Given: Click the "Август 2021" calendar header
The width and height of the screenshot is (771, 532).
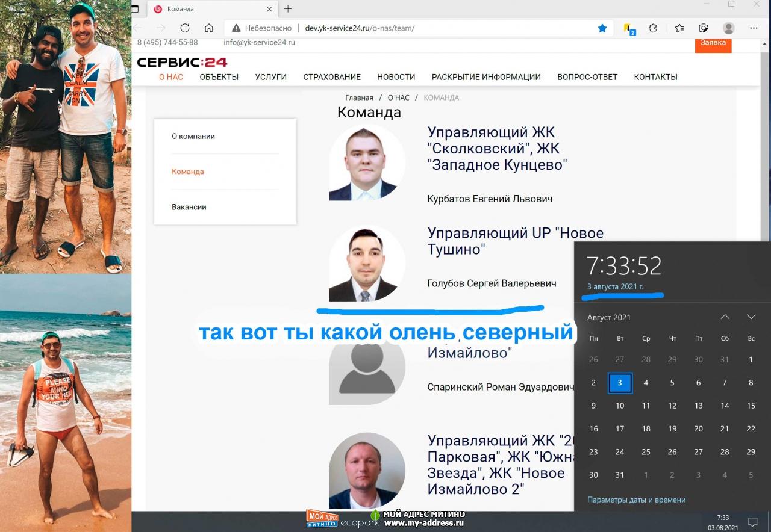Looking at the screenshot, I should [x=609, y=317].
